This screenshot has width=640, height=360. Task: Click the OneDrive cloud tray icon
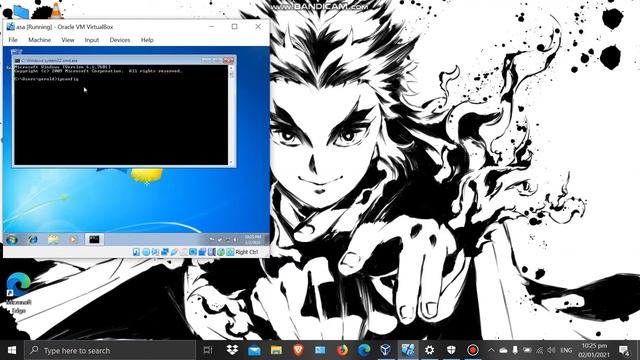point(503,350)
